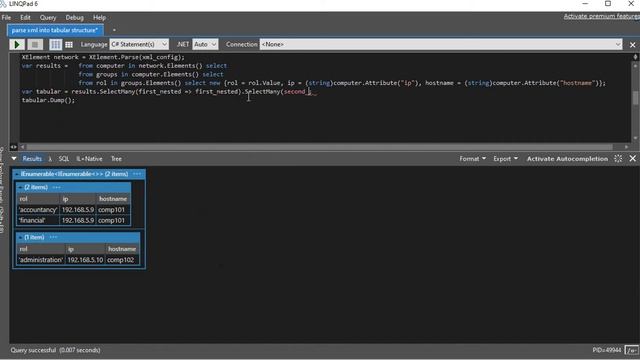Viewport: 640px width, 360px height.
Task: Open the .NET version Auto dropdown
Action: coord(205,44)
